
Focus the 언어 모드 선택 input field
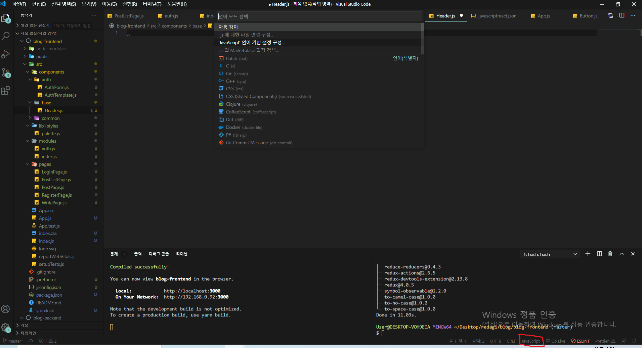(319, 16)
